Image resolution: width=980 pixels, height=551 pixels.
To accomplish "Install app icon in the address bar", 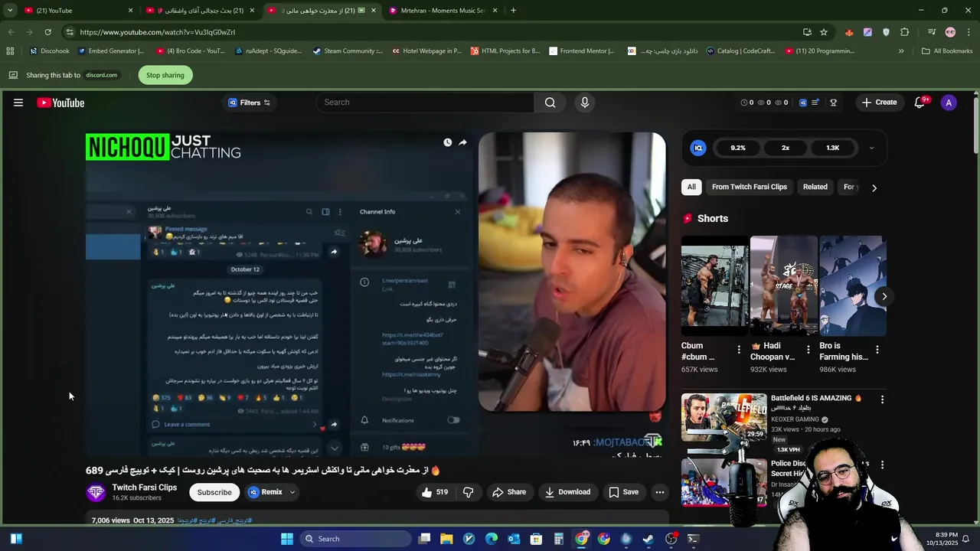I will tap(807, 32).
